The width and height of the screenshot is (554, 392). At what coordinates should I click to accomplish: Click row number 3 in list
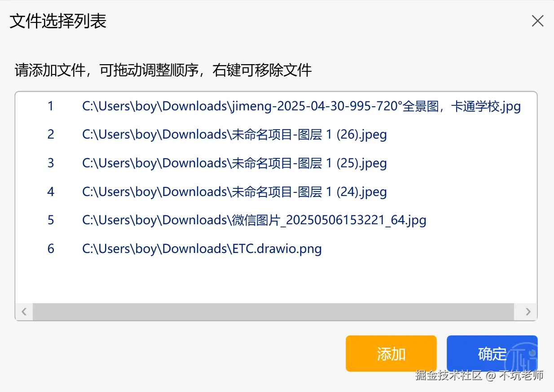point(51,163)
